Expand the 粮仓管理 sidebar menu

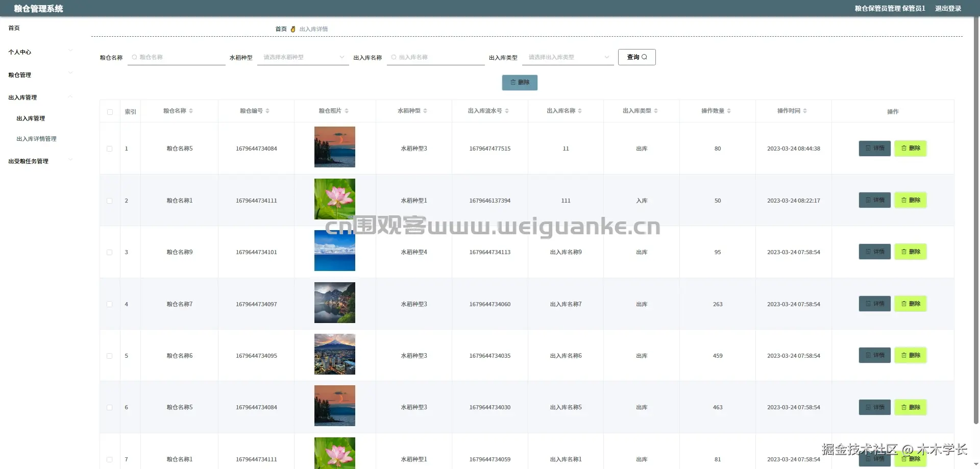click(x=41, y=75)
